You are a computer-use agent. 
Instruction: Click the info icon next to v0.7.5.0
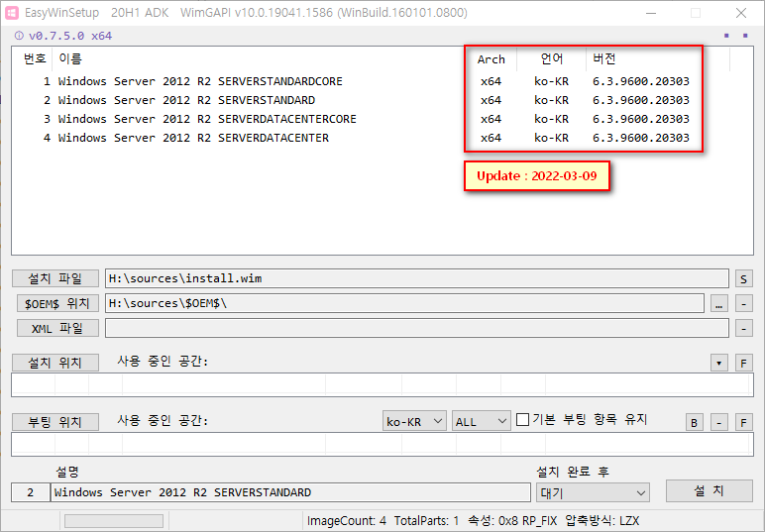[19, 36]
